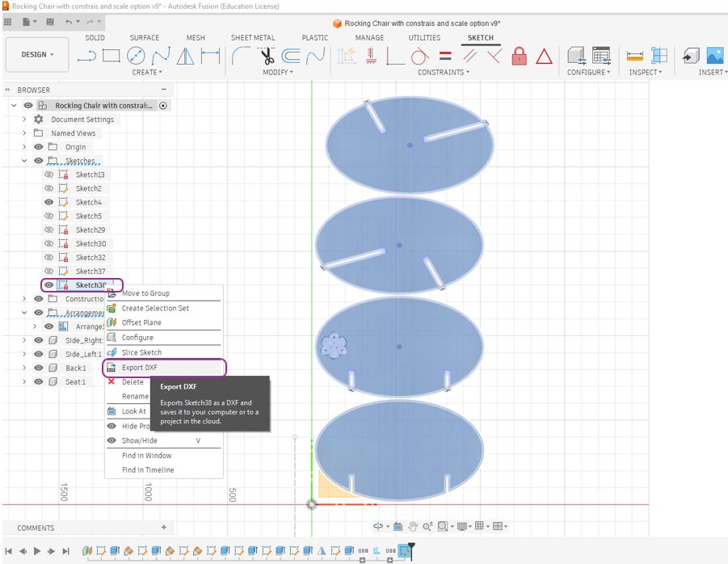Open the CONSTRAINTS dropdown menu
The width and height of the screenshot is (728, 564).
pos(444,73)
